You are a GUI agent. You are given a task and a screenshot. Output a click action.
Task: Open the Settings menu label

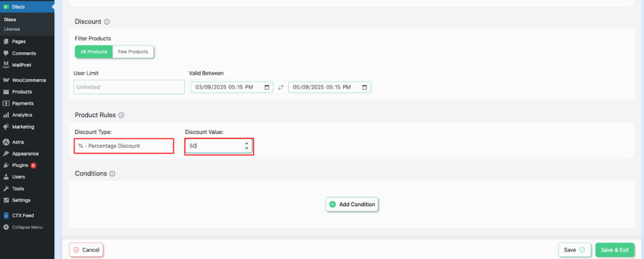pos(21,201)
